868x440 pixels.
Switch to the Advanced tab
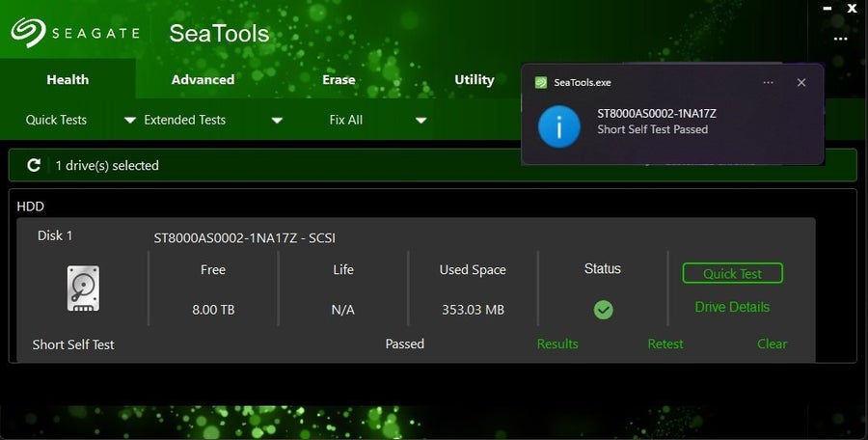click(203, 80)
